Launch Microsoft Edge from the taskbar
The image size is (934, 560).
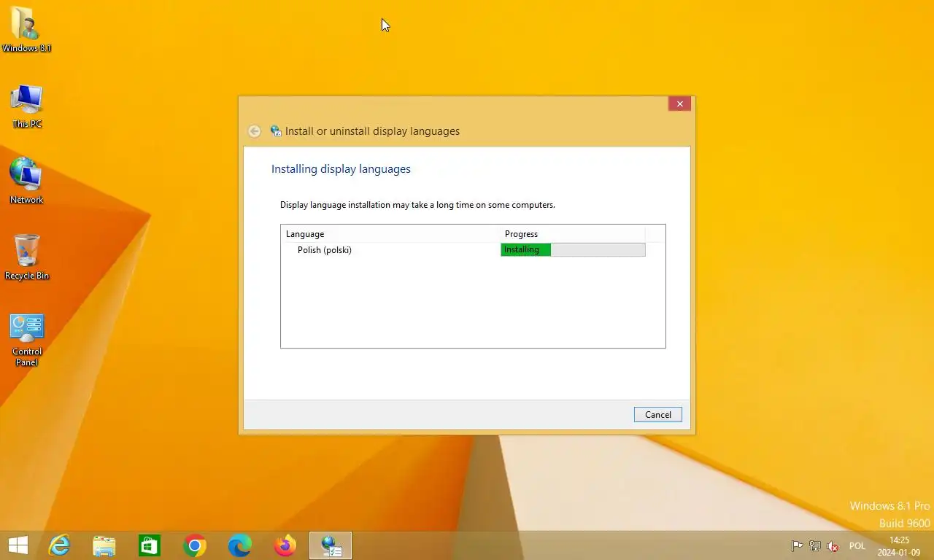tap(240, 545)
